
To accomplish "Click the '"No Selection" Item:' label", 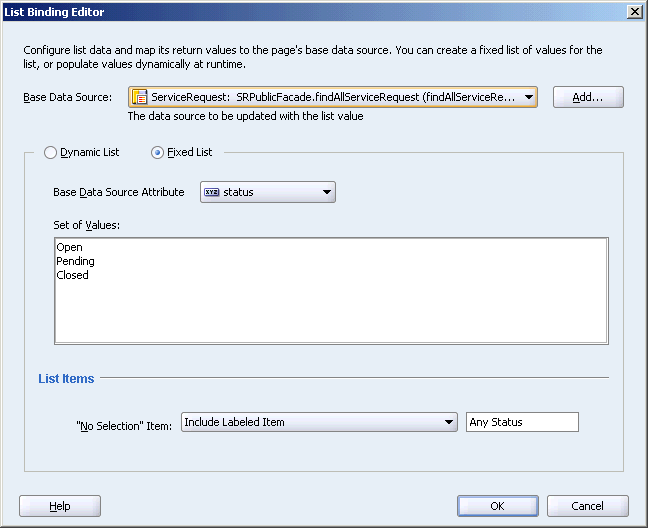I will (124, 426).
